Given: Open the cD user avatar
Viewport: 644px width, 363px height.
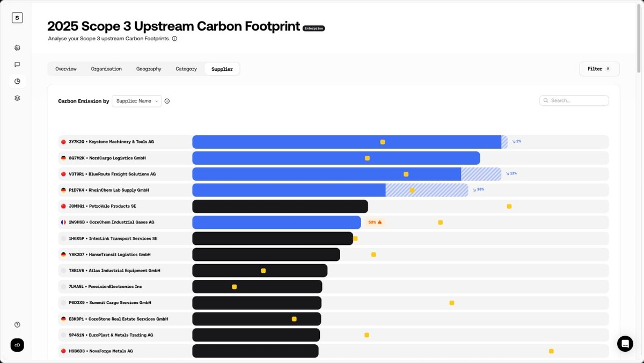Looking at the screenshot, I should pos(17,345).
